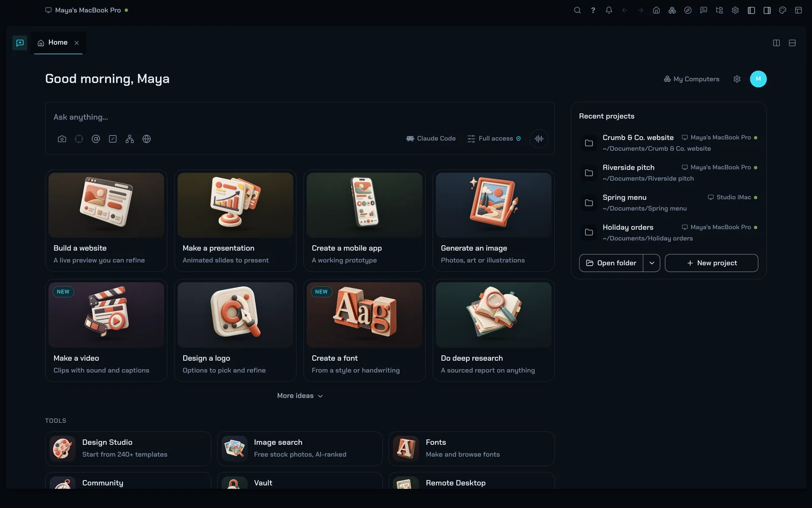Click the New project button

tap(712, 263)
